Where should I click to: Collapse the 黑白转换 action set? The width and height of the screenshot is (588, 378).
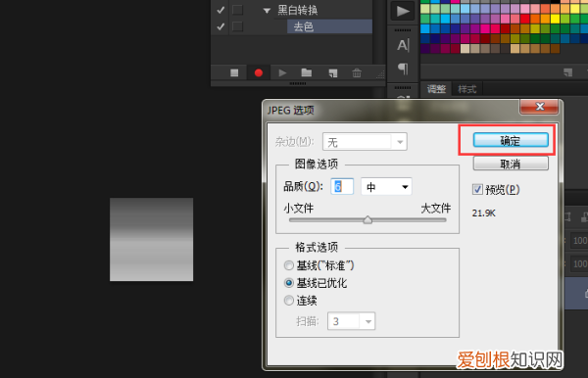[267, 11]
